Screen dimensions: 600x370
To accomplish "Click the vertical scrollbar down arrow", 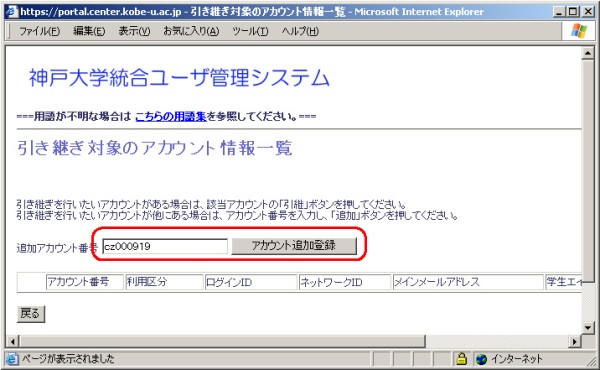I will click(x=587, y=328).
